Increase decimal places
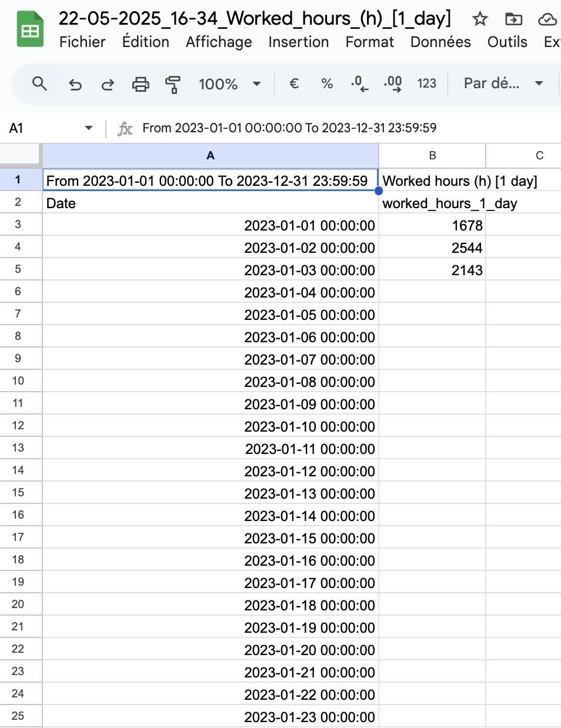Image resolution: width=561 pixels, height=728 pixels. pos(393,84)
